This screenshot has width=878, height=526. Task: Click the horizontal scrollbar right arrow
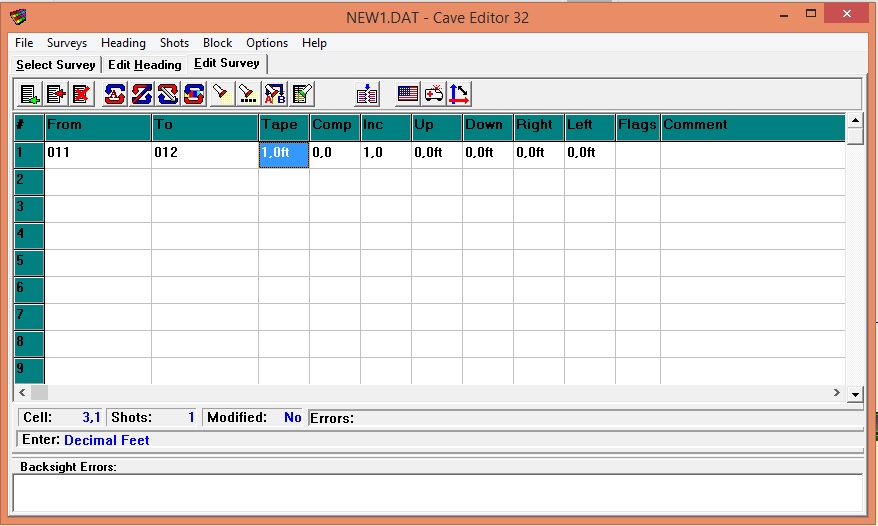click(x=837, y=394)
